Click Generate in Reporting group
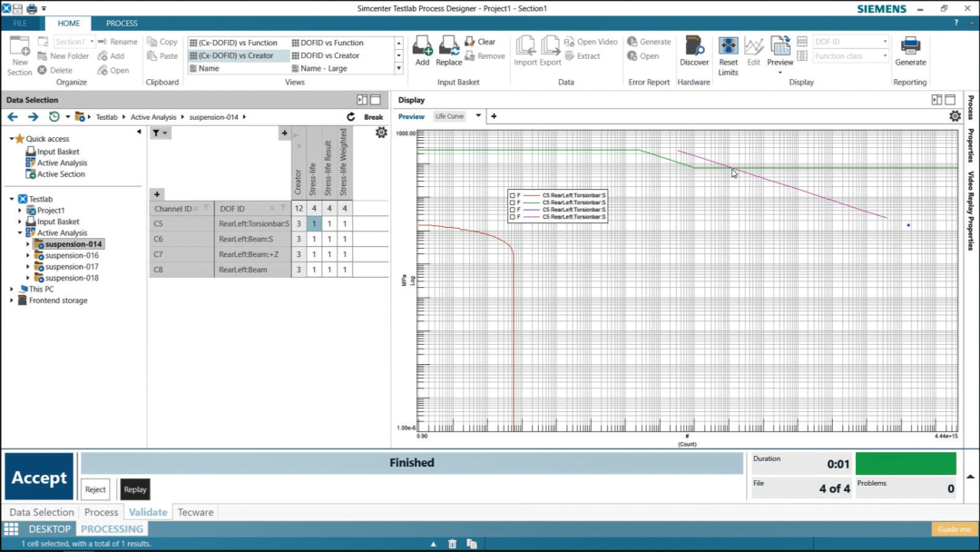This screenshot has width=980, height=552. pyautogui.click(x=910, y=51)
